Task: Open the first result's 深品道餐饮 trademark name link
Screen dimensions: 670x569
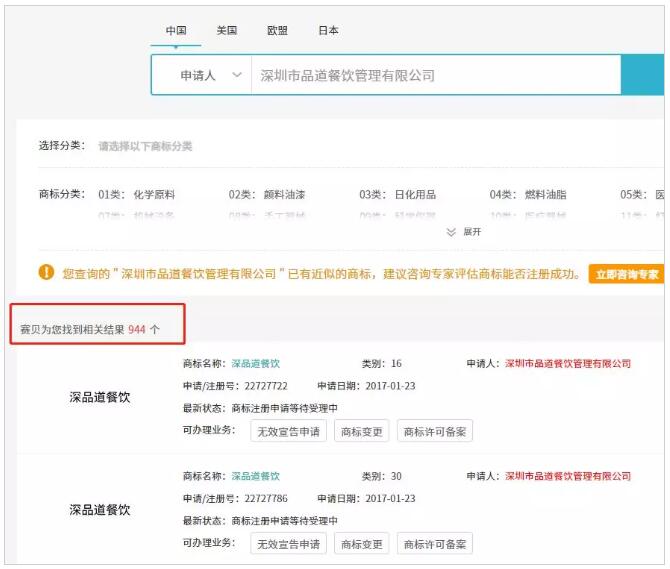Action: pos(255,364)
